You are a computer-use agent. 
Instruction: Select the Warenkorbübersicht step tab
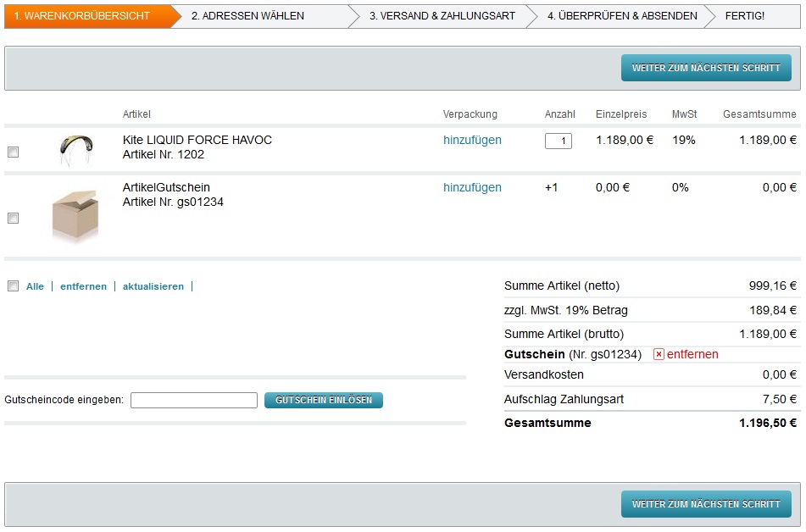(82, 16)
